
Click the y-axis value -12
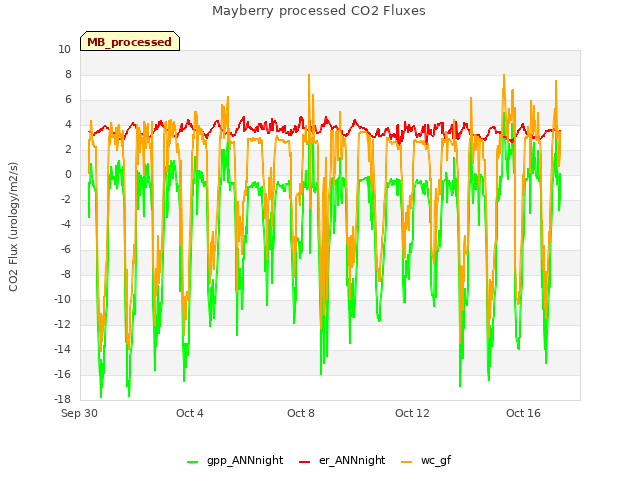click(63, 324)
